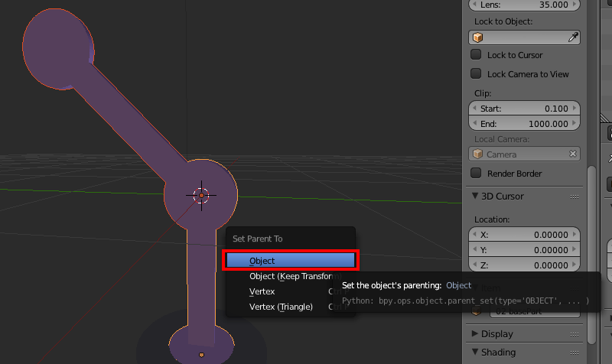Click the Lens value field
The height and width of the screenshot is (364, 612).
tap(524, 5)
